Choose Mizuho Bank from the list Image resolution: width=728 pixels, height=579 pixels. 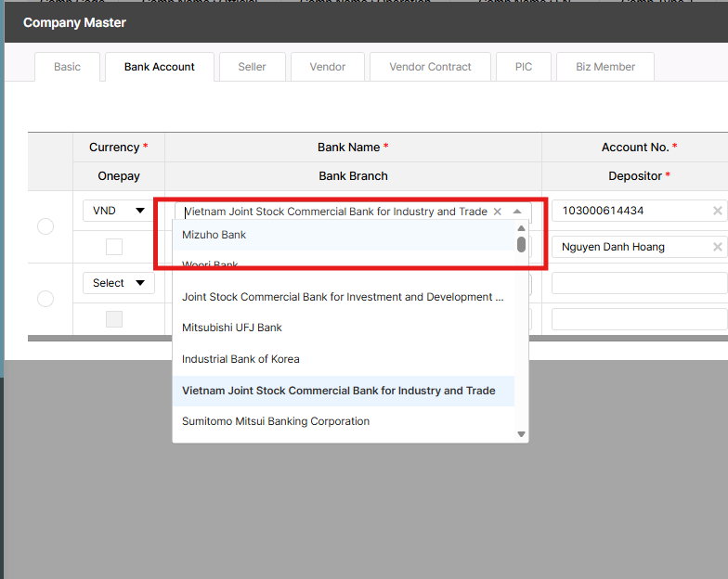(x=214, y=235)
